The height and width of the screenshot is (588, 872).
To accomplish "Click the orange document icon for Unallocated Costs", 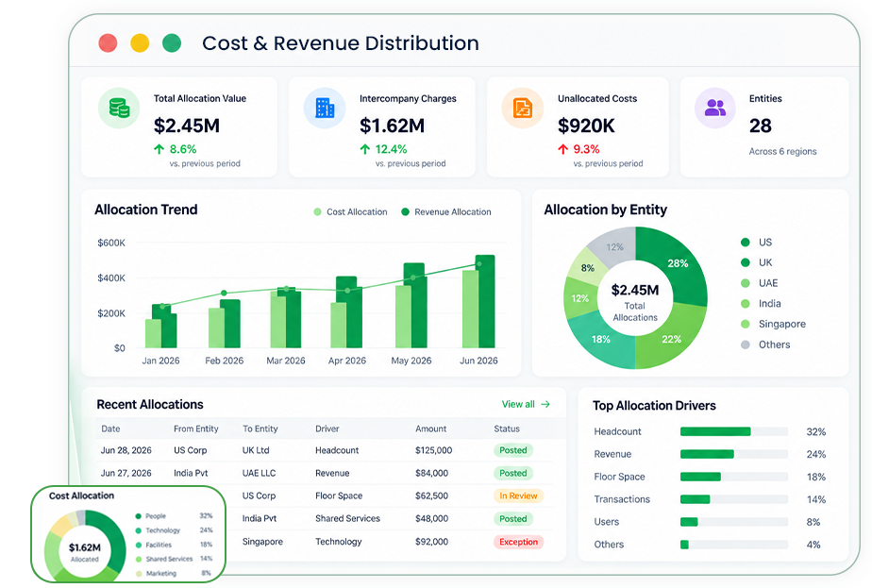I will [x=522, y=108].
